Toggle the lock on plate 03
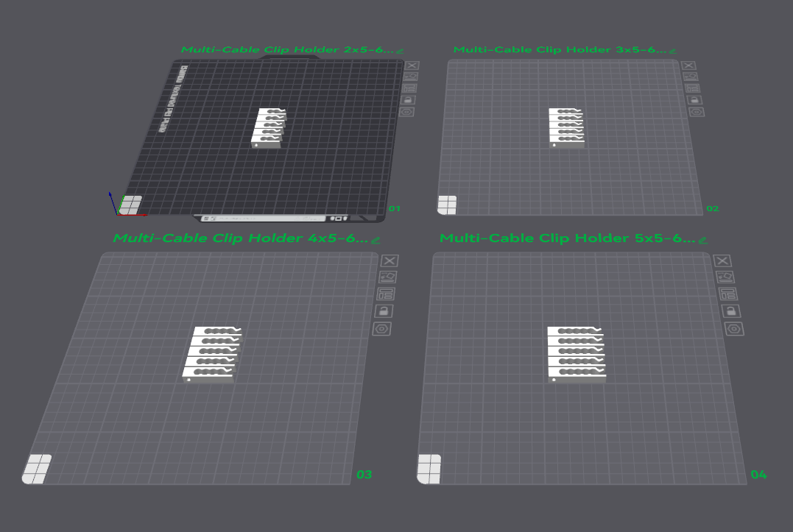 (x=384, y=311)
